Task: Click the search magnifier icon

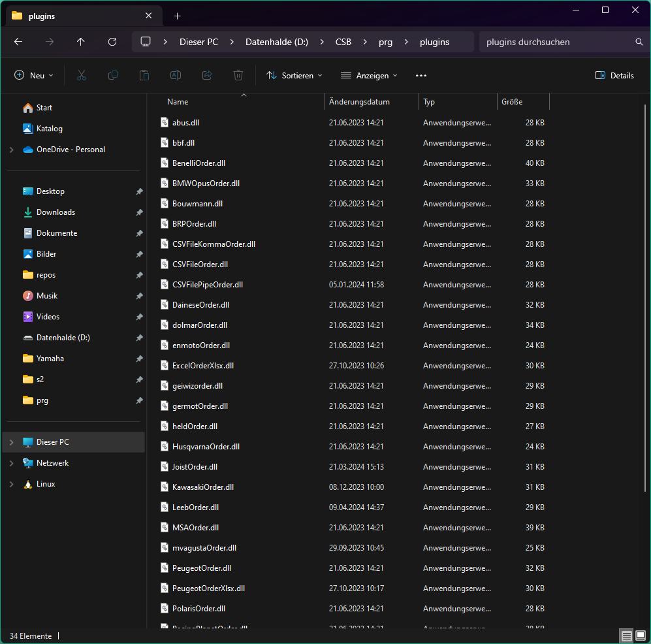Action: [x=639, y=42]
